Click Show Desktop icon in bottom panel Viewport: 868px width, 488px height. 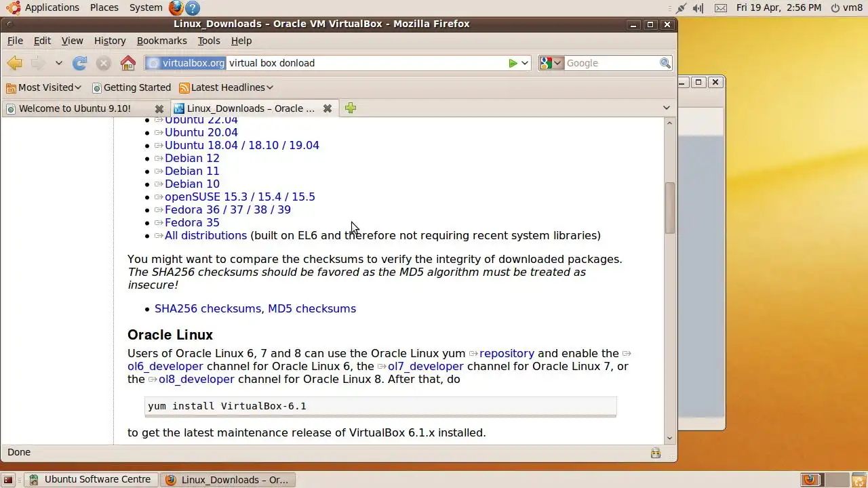[x=8, y=480]
